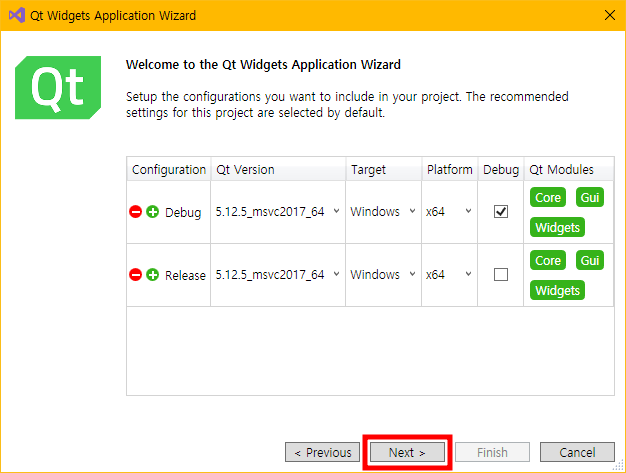Image resolution: width=626 pixels, height=473 pixels.
Task: Select the Debug configuration name cell
Action: point(183,212)
